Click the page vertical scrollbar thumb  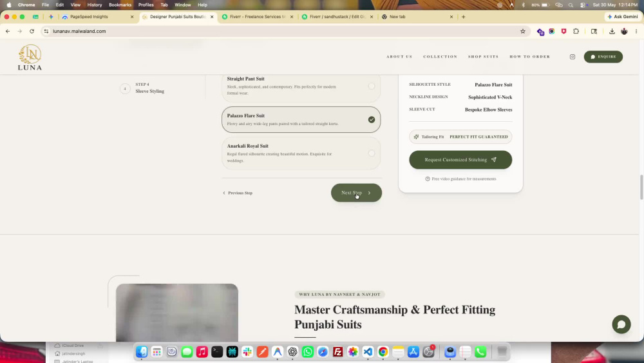[641, 188]
